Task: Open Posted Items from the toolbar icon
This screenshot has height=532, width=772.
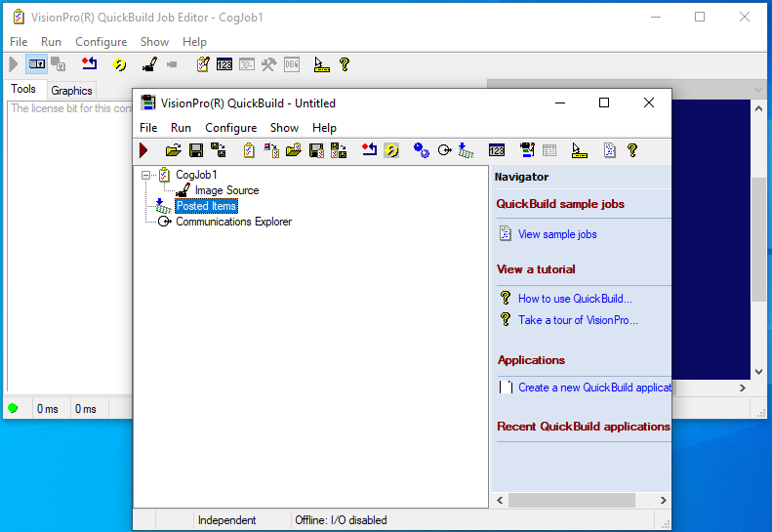Action: click(x=466, y=150)
